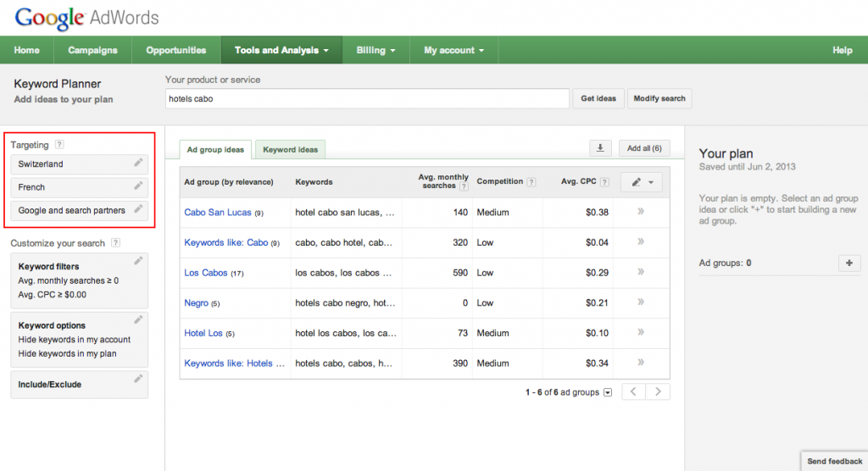The width and height of the screenshot is (868, 471).
Task: Click the product or service input field
Action: coord(367,98)
